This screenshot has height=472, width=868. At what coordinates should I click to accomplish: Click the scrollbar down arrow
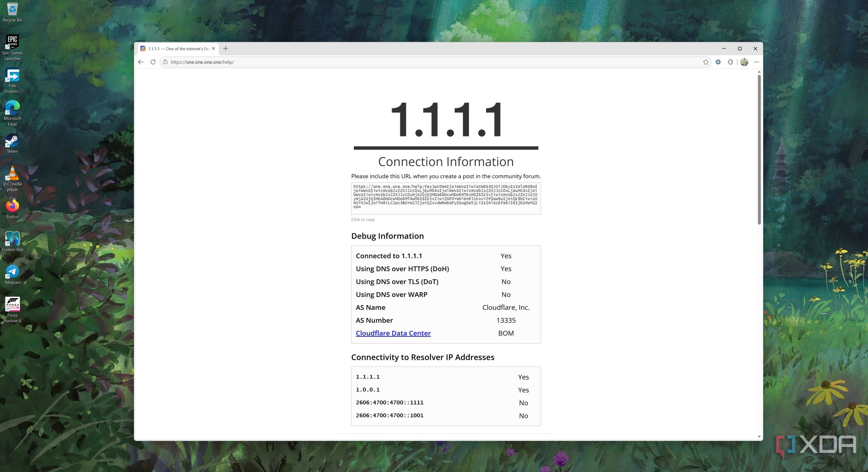tap(759, 436)
